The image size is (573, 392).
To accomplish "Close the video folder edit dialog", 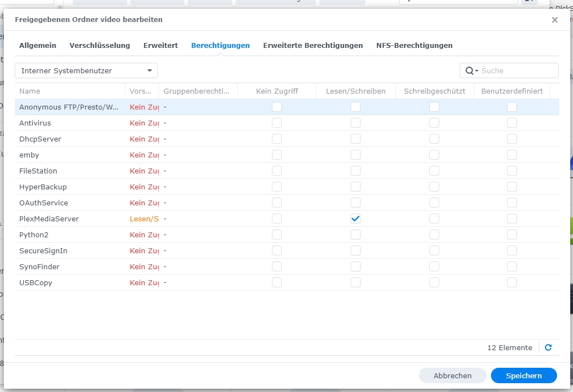I will 555,20.
